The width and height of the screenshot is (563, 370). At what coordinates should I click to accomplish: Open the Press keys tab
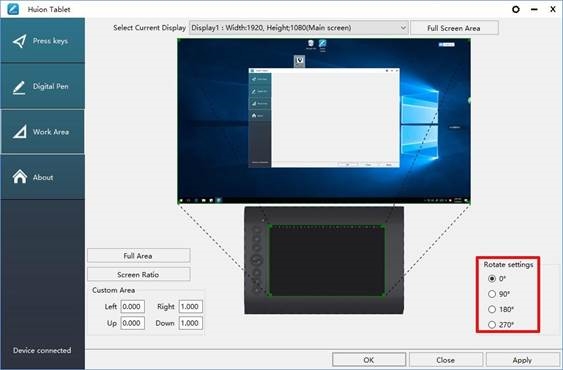pyautogui.click(x=42, y=41)
